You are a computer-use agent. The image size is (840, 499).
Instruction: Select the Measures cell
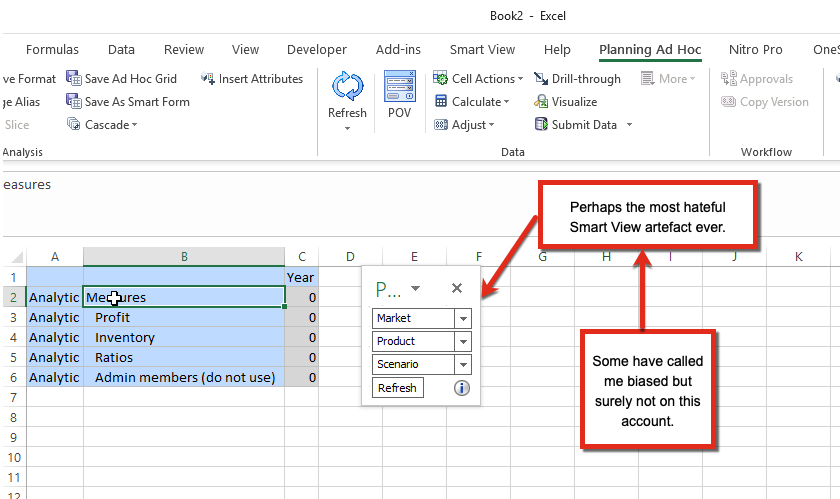184,297
